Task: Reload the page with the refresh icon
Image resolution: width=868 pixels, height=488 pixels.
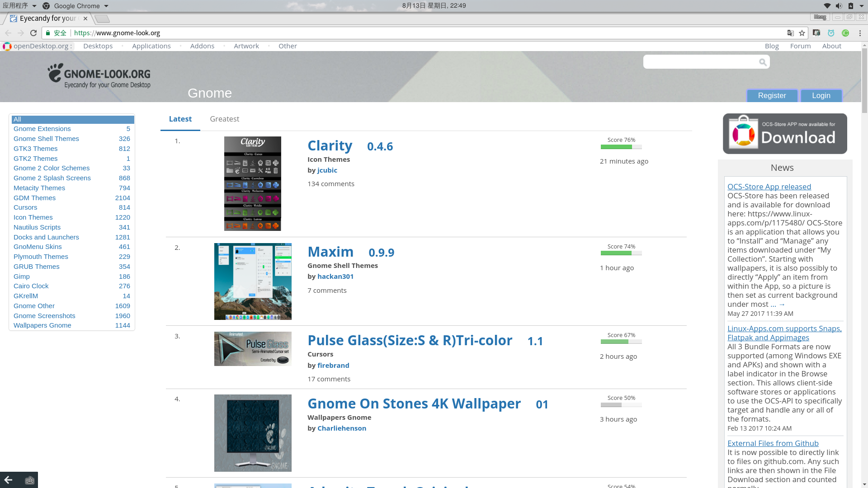Action: point(33,33)
